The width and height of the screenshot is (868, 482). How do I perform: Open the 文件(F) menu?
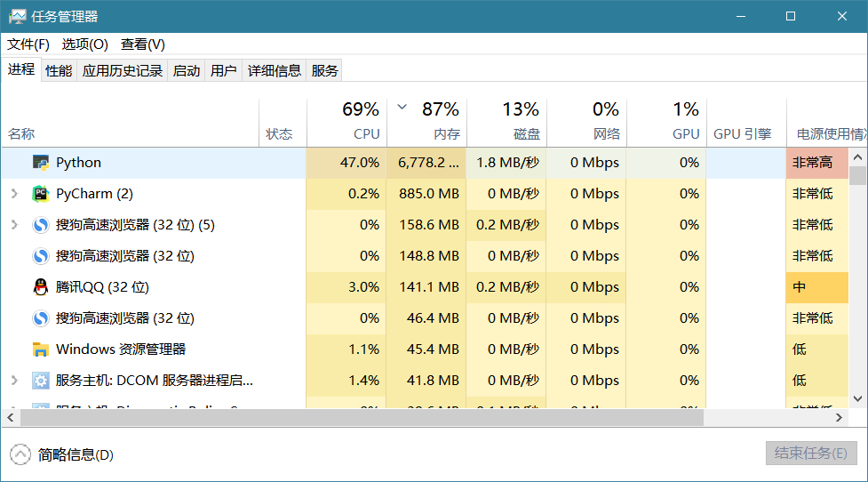[28, 44]
